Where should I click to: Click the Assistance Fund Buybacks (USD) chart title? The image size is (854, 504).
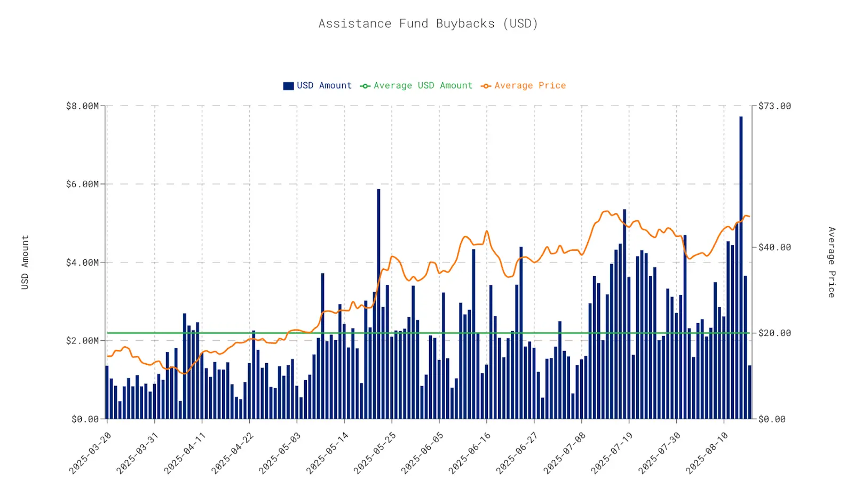(x=428, y=23)
